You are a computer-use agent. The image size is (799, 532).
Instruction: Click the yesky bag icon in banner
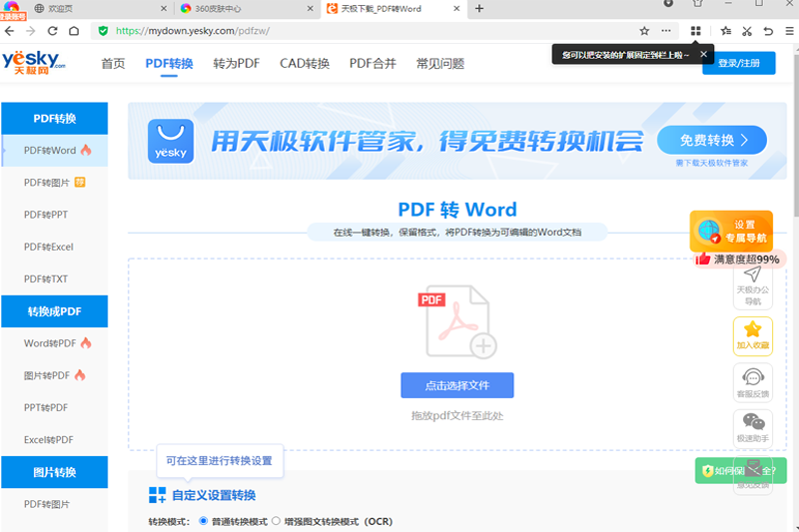pyautogui.click(x=171, y=141)
